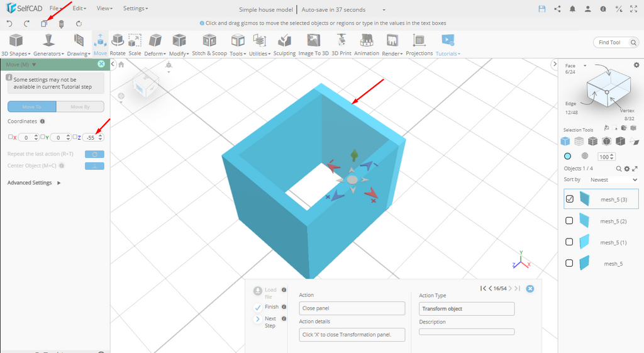Collapse the right panel chevron

(x=555, y=64)
